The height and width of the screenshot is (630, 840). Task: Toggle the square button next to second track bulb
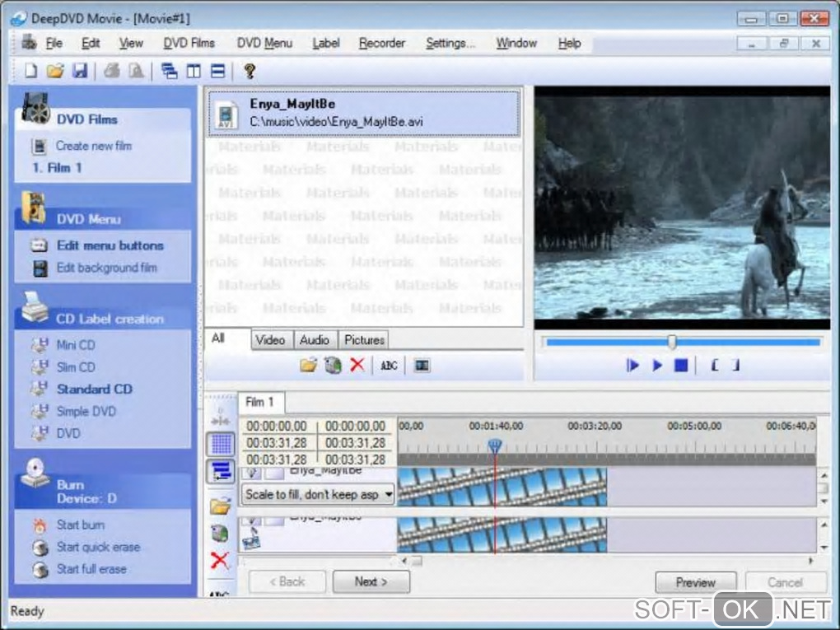coord(275,520)
